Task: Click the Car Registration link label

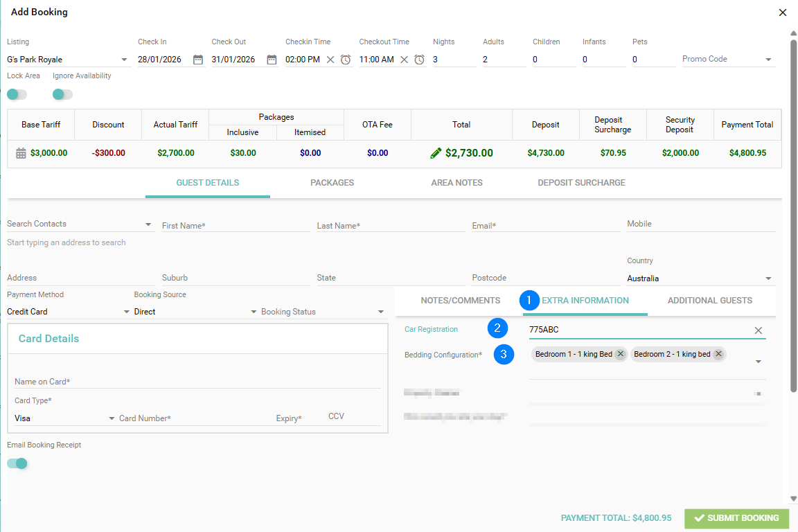Action: 431,329
